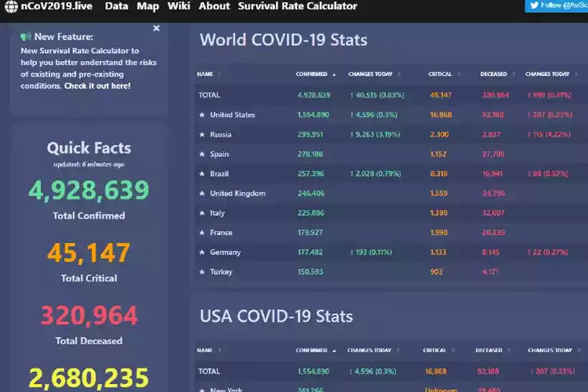Screen dimensions: 588x392
Task: Open the Wiki link in header
Action: click(179, 6)
